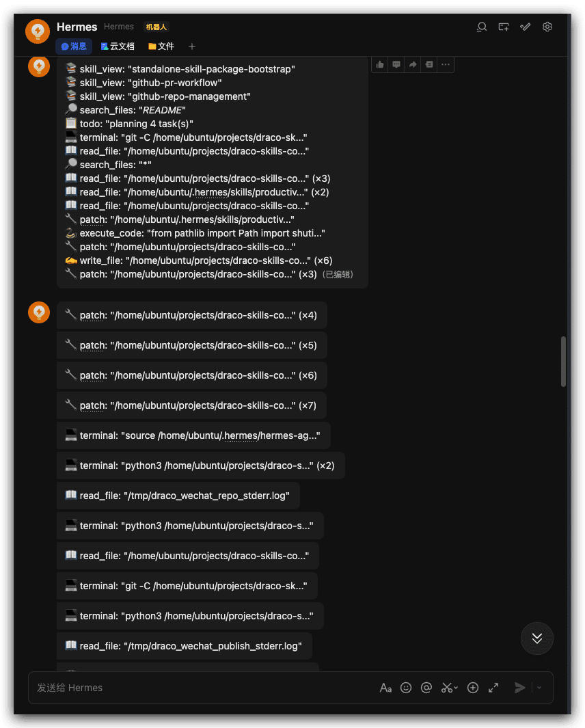Open the attachment plus icon in input bar

point(472,688)
